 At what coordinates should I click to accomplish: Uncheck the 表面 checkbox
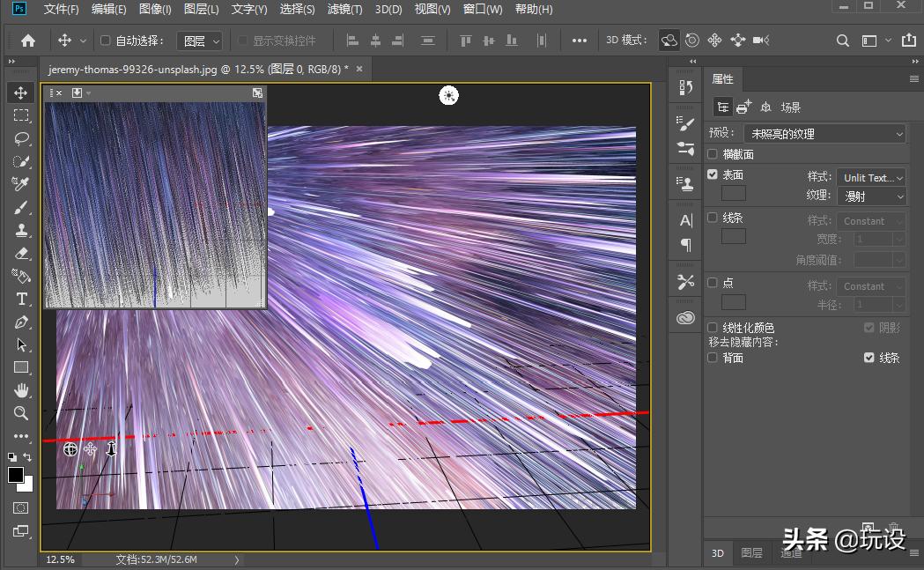(713, 174)
